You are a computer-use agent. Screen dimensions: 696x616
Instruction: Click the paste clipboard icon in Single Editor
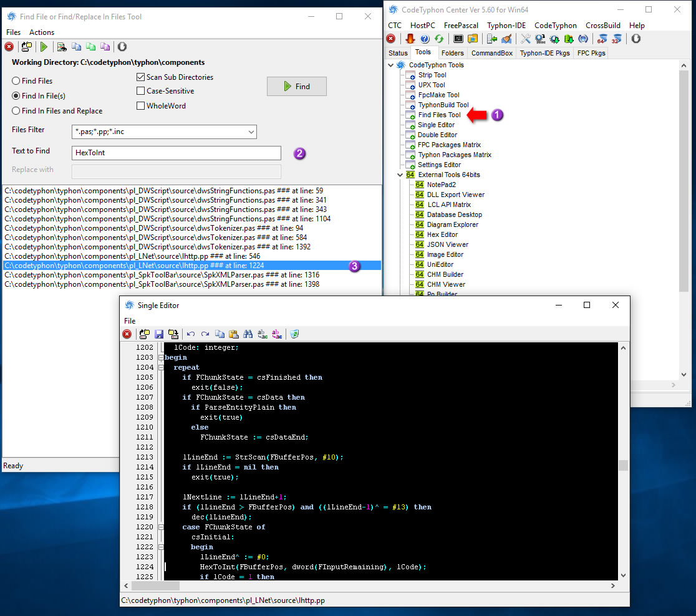click(233, 334)
